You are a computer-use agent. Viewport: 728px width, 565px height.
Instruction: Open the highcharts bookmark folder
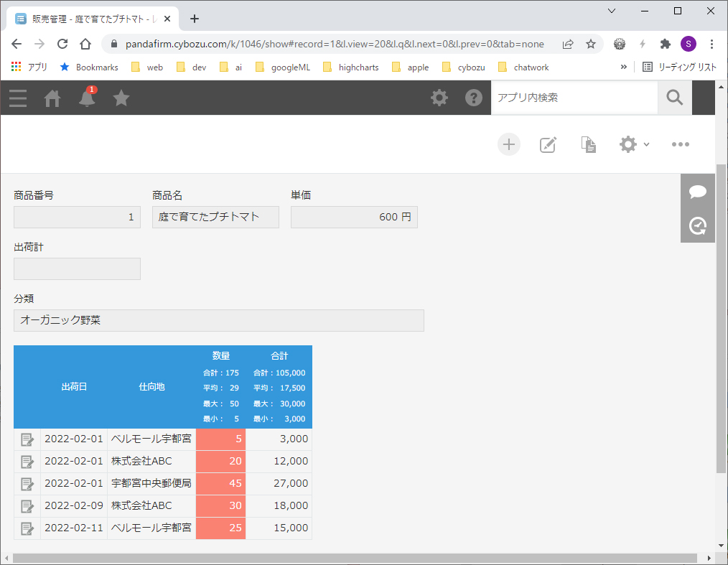pos(351,67)
